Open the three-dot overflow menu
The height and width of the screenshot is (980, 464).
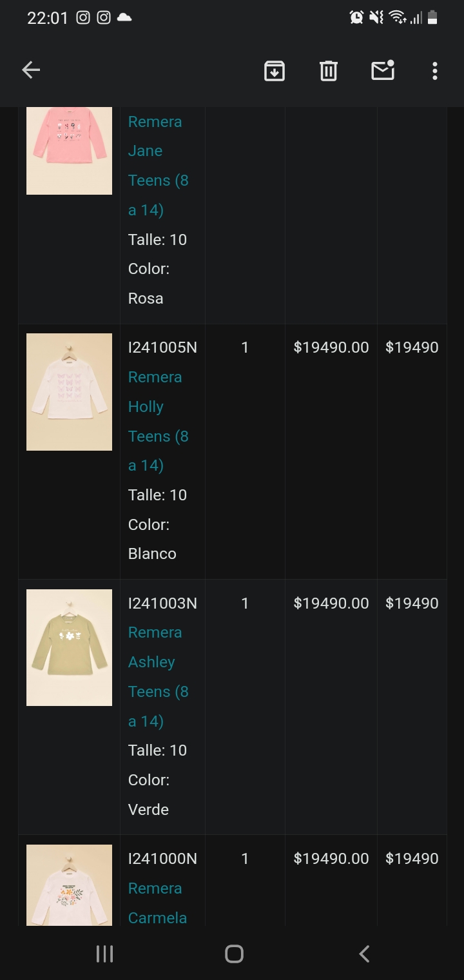(x=435, y=70)
